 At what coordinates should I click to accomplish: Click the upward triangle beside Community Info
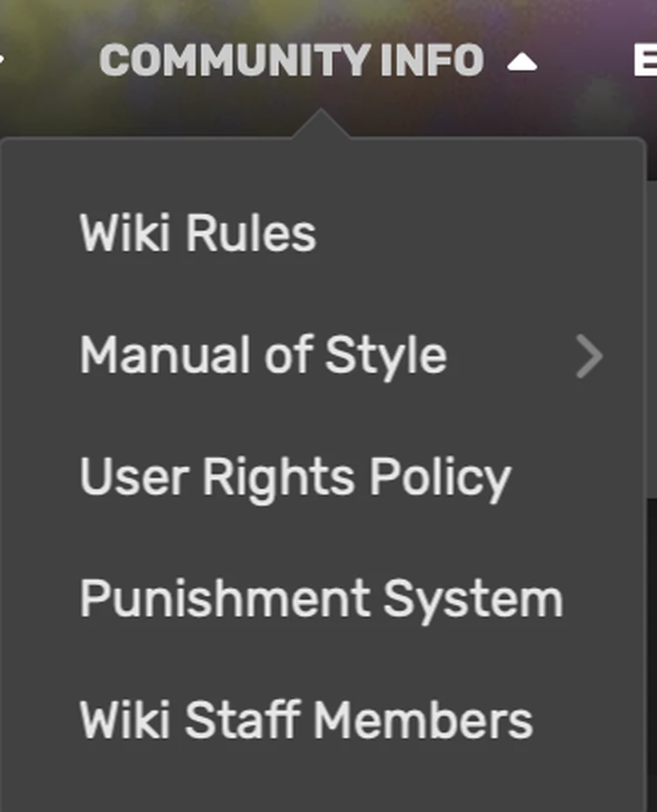click(x=522, y=60)
